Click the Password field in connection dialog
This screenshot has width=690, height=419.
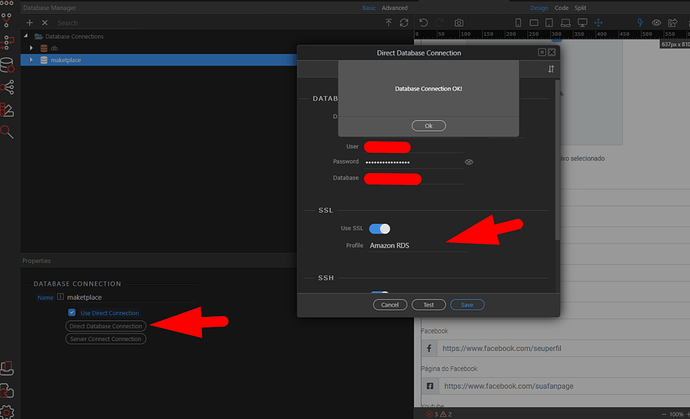tap(413, 162)
